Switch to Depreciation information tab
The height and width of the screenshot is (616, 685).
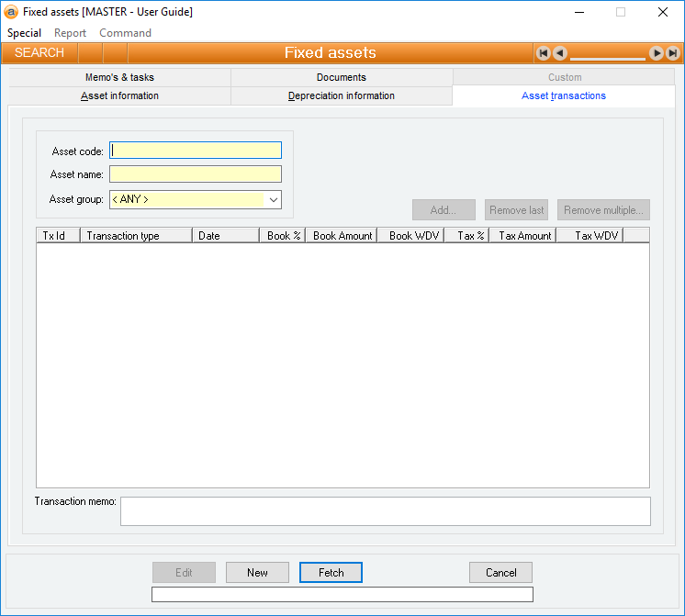pos(342,96)
